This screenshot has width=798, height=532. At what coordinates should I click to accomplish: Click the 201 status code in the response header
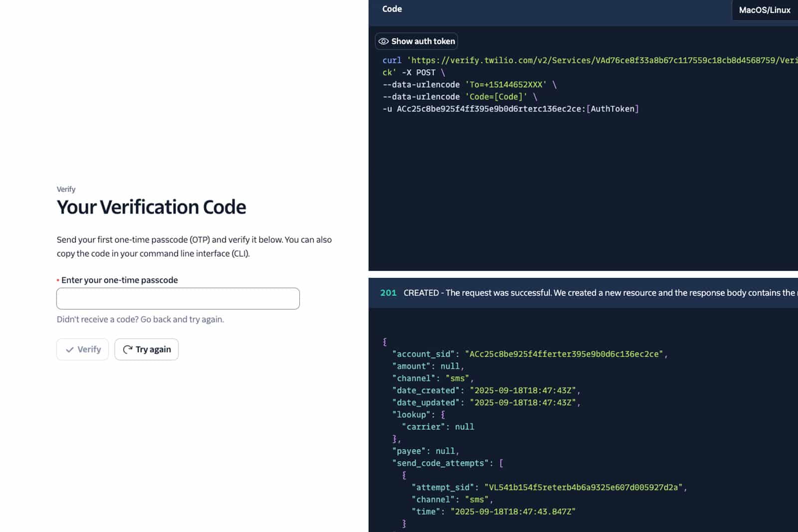tap(388, 293)
